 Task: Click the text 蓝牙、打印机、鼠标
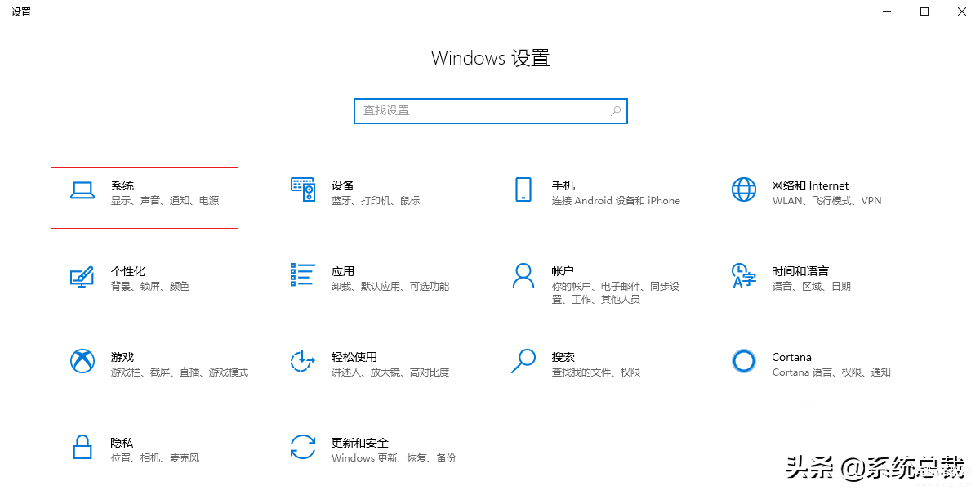pyautogui.click(x=376, y=201)
